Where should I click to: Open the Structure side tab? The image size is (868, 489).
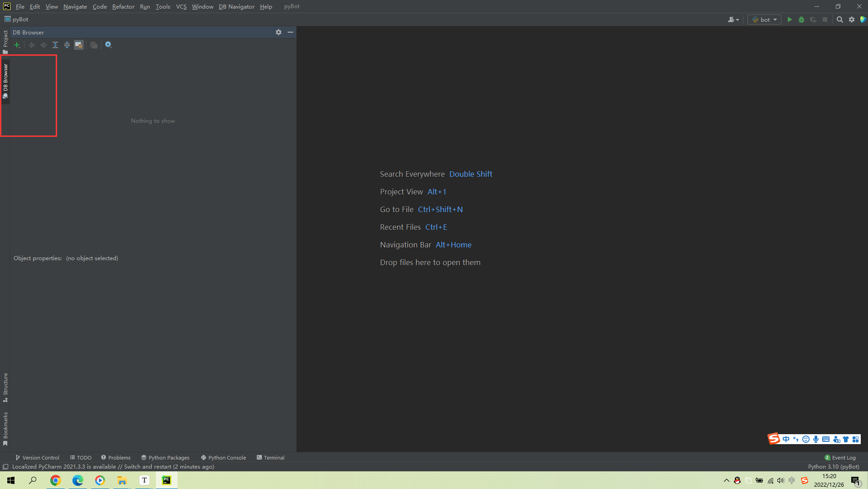(5, 387)
